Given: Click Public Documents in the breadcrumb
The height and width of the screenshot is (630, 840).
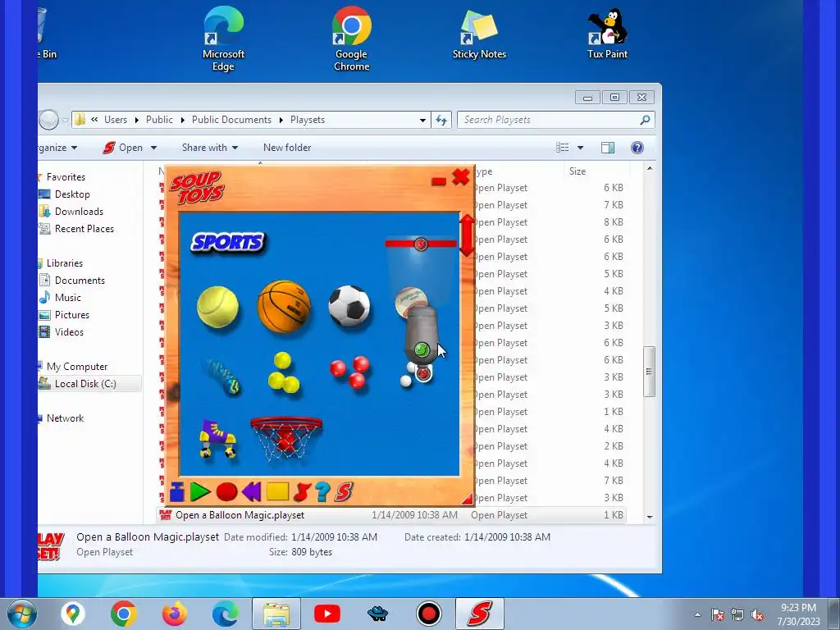Looking at the screenshot, I should (x=231, y=120).
